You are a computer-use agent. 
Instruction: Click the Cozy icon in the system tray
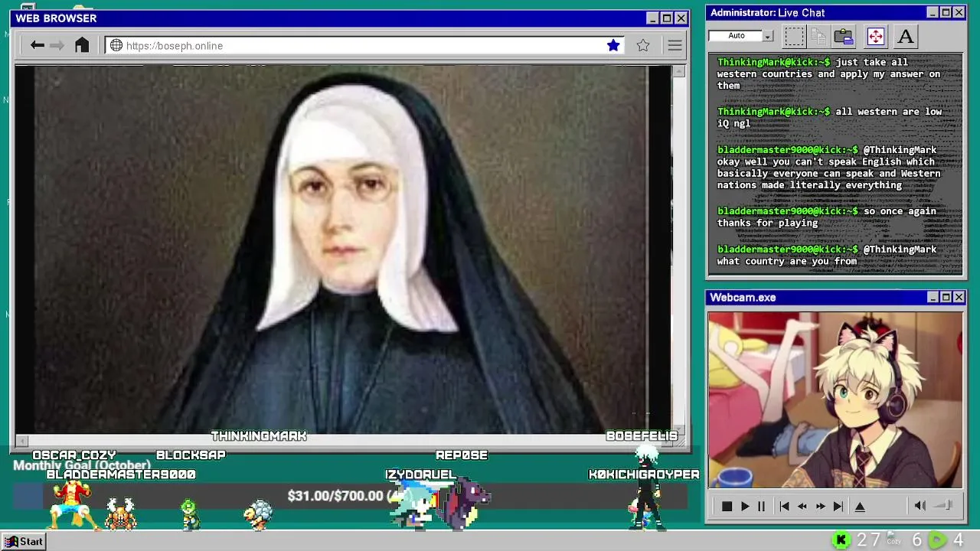click(x=893, y=539)
